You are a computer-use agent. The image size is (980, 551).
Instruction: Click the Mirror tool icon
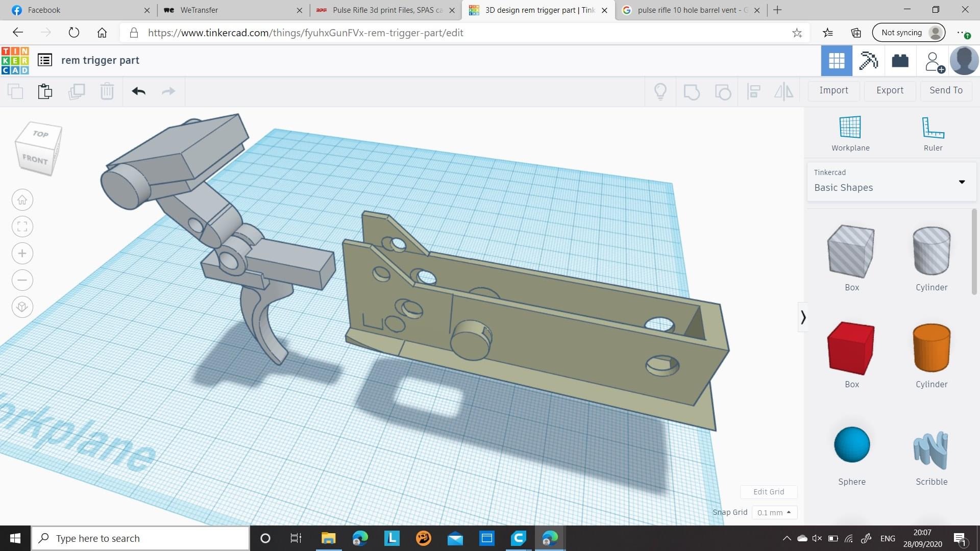[x=783, y=92]
